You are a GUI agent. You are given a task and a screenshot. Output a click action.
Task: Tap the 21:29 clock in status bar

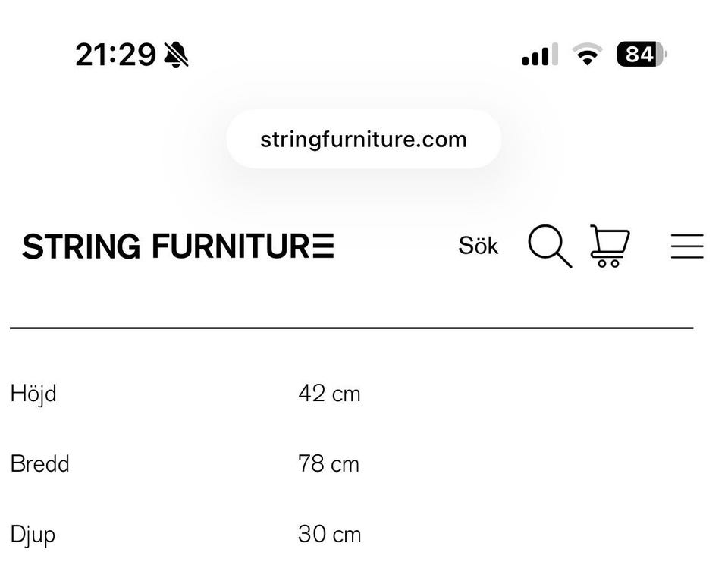coord(115,55)
